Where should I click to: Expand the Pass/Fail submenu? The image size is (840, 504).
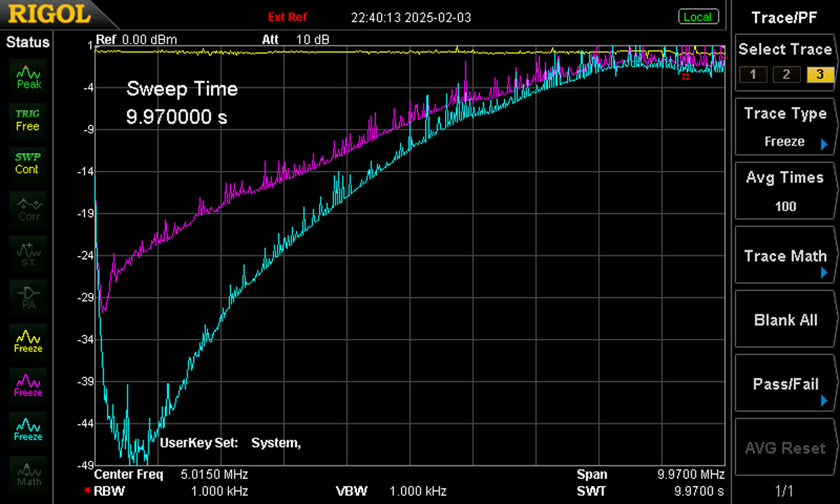point(785,384)
